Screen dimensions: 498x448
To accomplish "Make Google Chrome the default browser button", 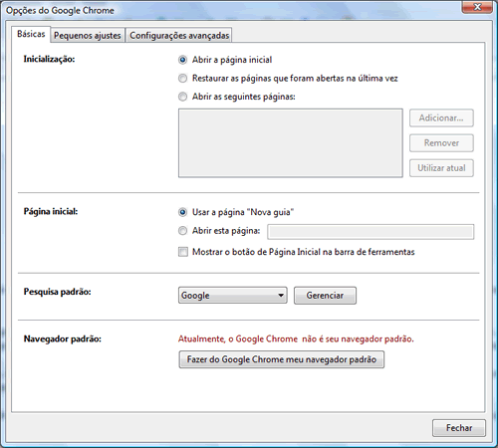I will tap(282, 359).
